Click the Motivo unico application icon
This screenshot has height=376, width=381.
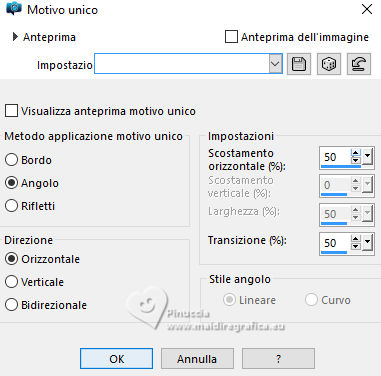pos(14,9)
